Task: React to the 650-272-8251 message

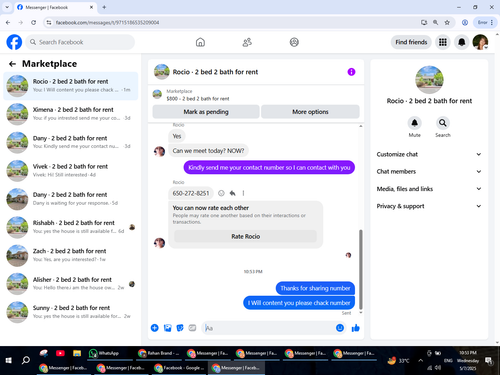Action: point(221,193)
